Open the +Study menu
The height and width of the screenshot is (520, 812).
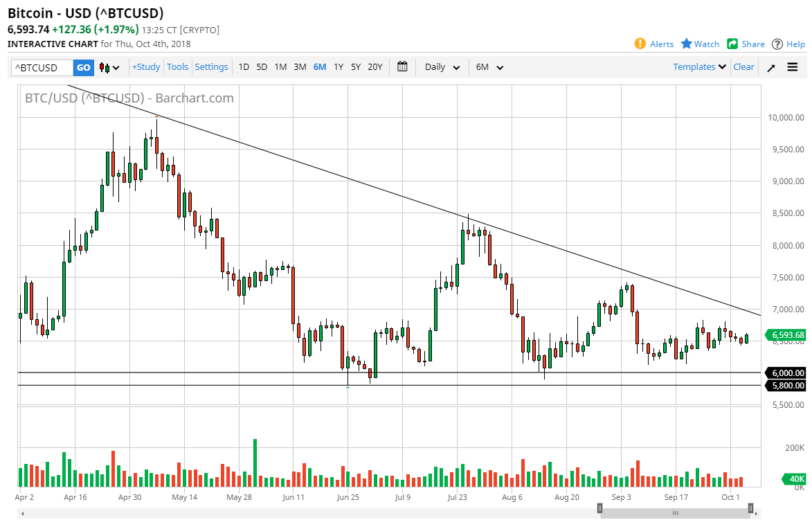(x=146, y=67)
